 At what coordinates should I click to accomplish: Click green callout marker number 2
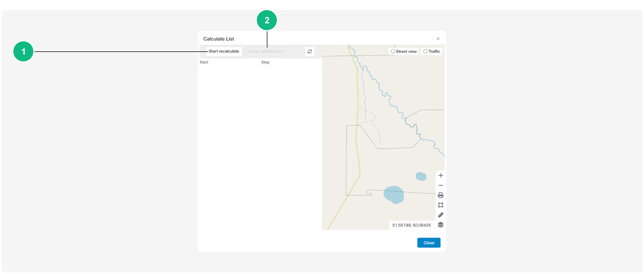point(267,21)
